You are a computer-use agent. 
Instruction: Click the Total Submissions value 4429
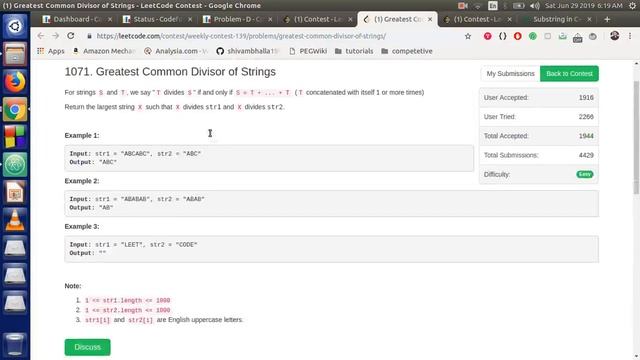pyautogui.click(x=586, y=155)
